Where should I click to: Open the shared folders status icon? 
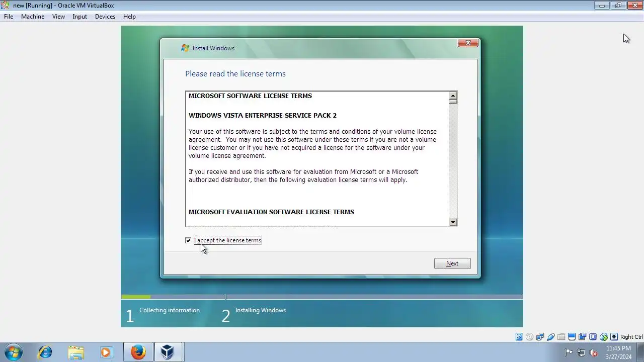click(x=561, y=337)
